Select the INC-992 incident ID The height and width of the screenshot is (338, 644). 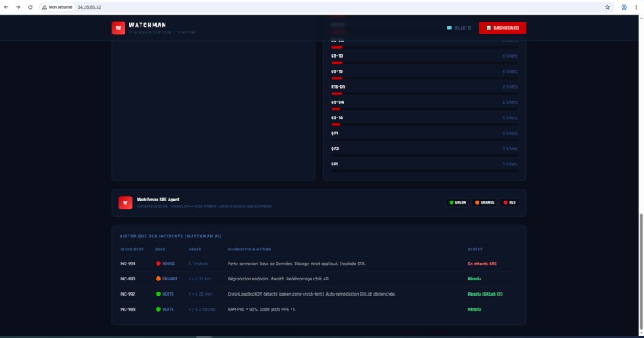coord(128,294)
